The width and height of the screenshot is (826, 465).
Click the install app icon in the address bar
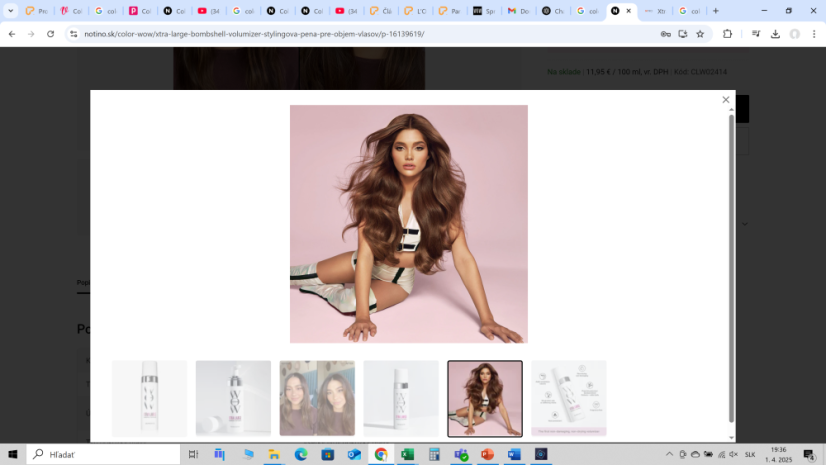click(x=683, y=34)
